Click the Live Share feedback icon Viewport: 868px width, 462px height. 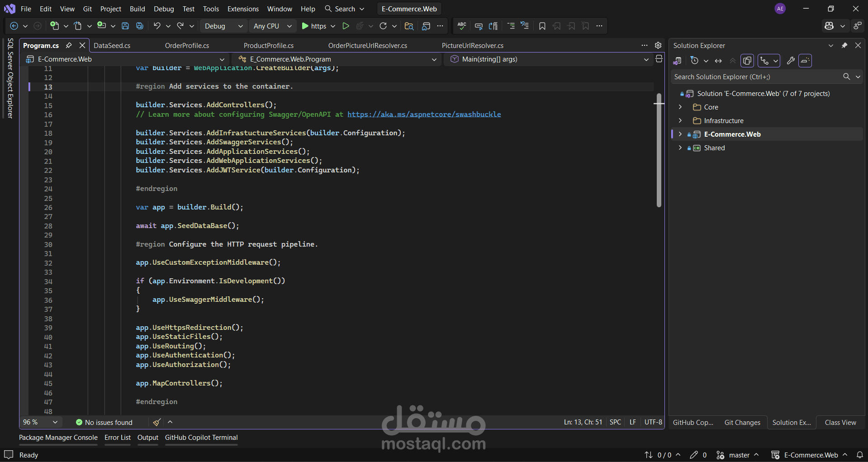tap(857, 26)
